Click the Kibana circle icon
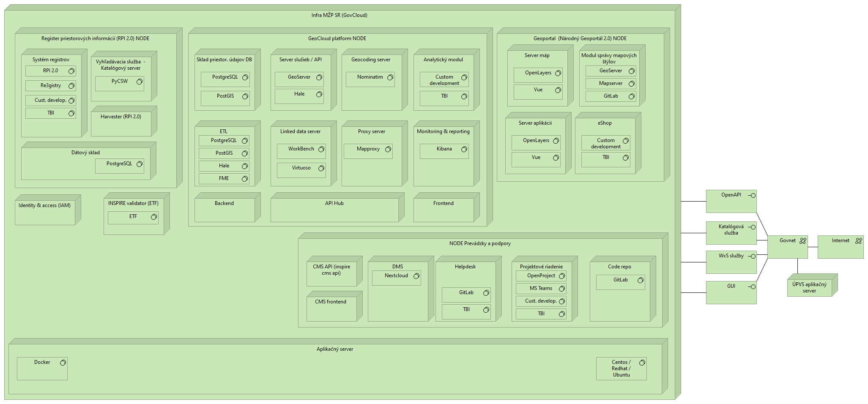This screenshot has width=868, height=404. click(464, 149)
